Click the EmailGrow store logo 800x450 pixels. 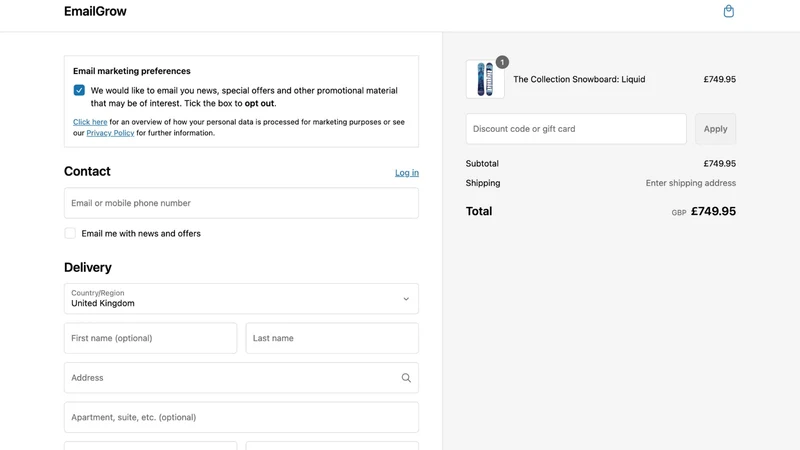[95, 11]
